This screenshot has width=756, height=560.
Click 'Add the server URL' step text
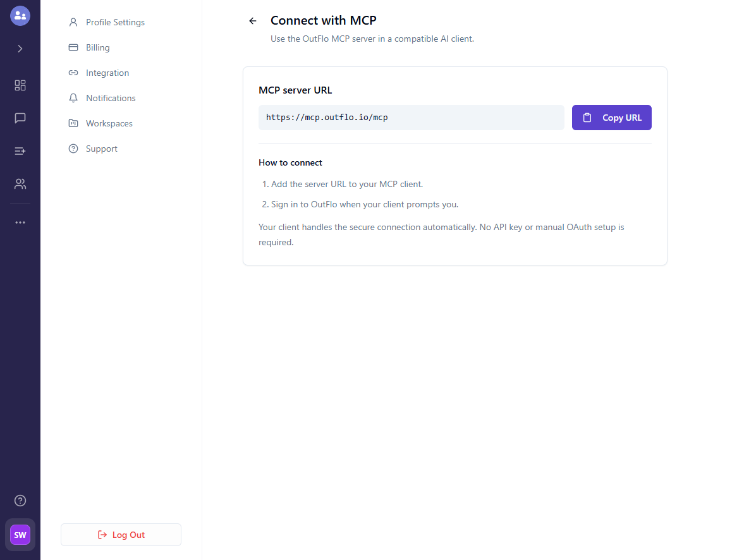click(x=346, y=184)
